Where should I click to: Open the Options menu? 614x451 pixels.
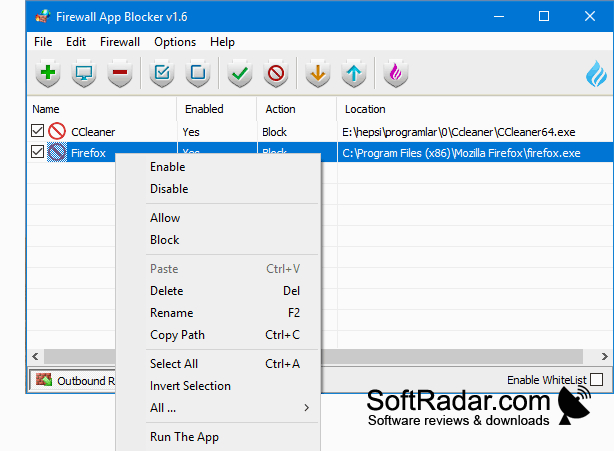(x=175, y=42)
